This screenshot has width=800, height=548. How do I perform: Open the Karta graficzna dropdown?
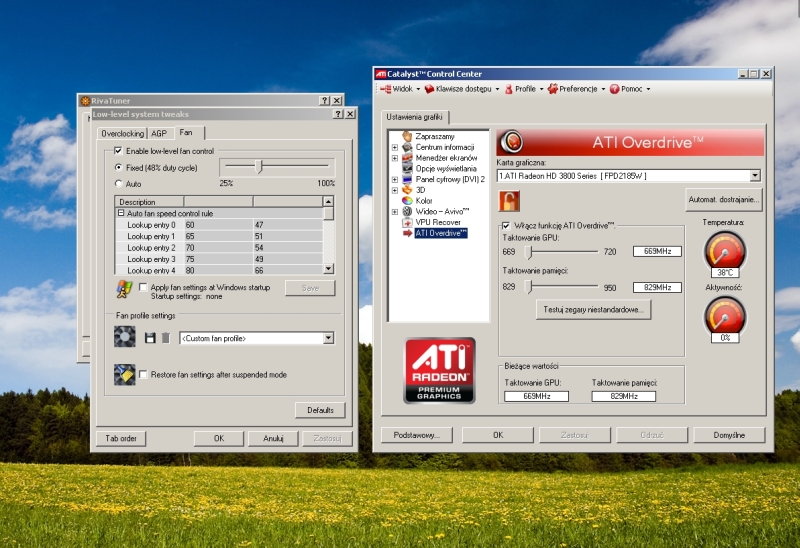[755, 176]
